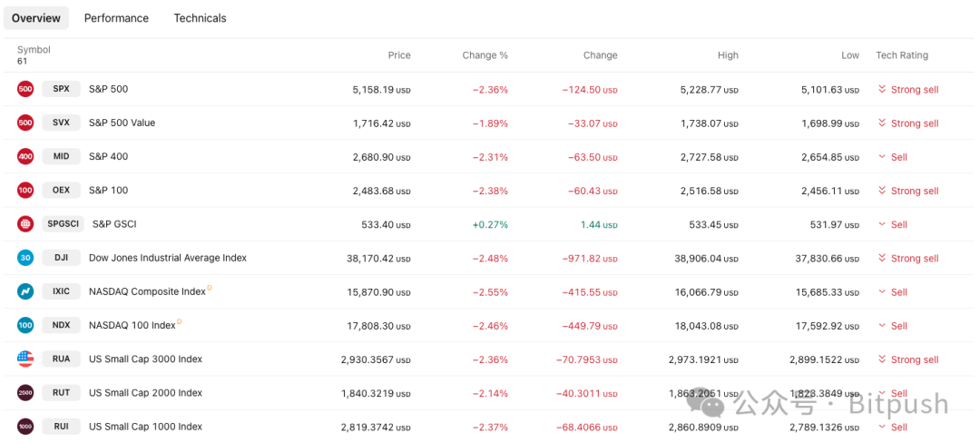Open the Technicals tab
The width and height of the screenshot is (980, 443).
coord(200,18)
